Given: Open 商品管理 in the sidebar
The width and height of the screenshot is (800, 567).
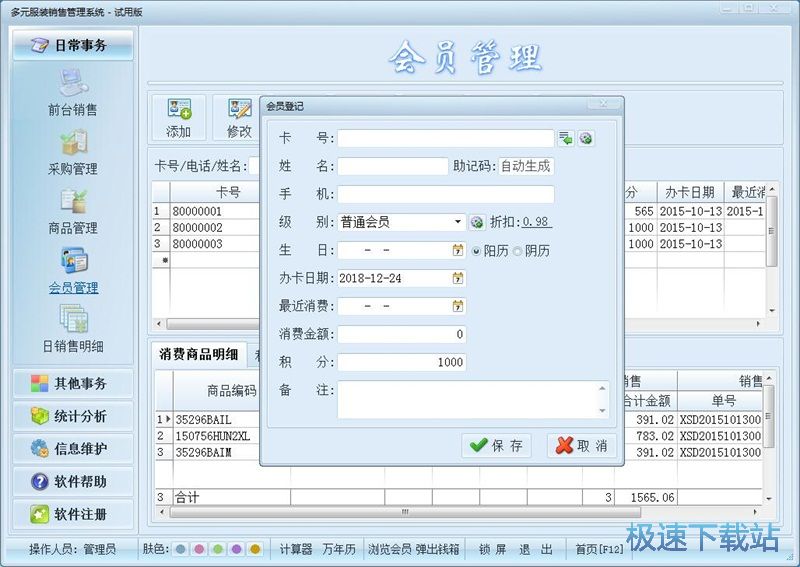Looking at the screenshot, I should 73,212.
